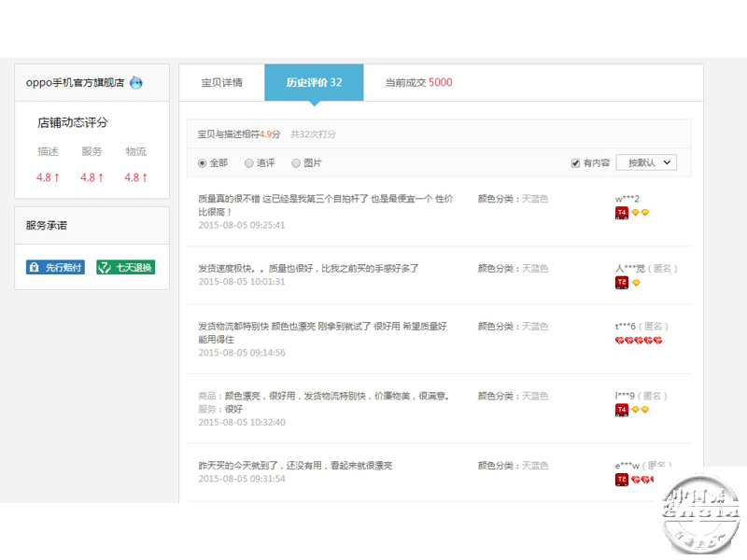Click the 先行赔付 service badge
747x560 pixels.
point(55,267)
